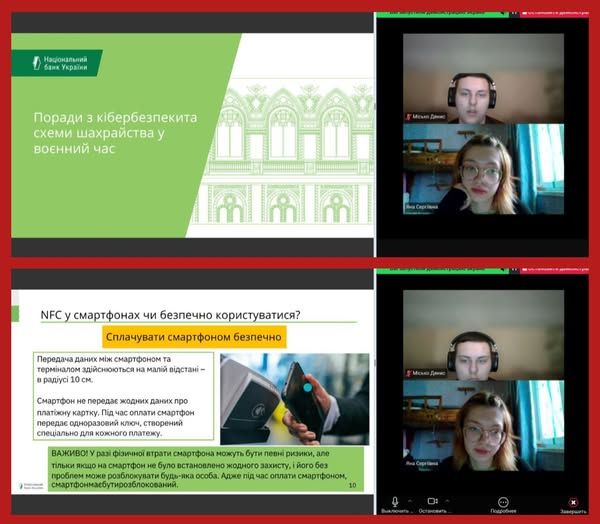The image size is (600, 524).
Task: Click text Смартфон не передає жодних даних
Action: (x=116, y=417)
